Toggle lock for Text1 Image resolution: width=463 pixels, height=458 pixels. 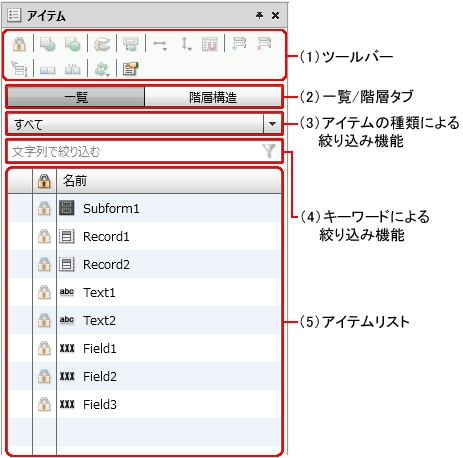coord(44,292)
